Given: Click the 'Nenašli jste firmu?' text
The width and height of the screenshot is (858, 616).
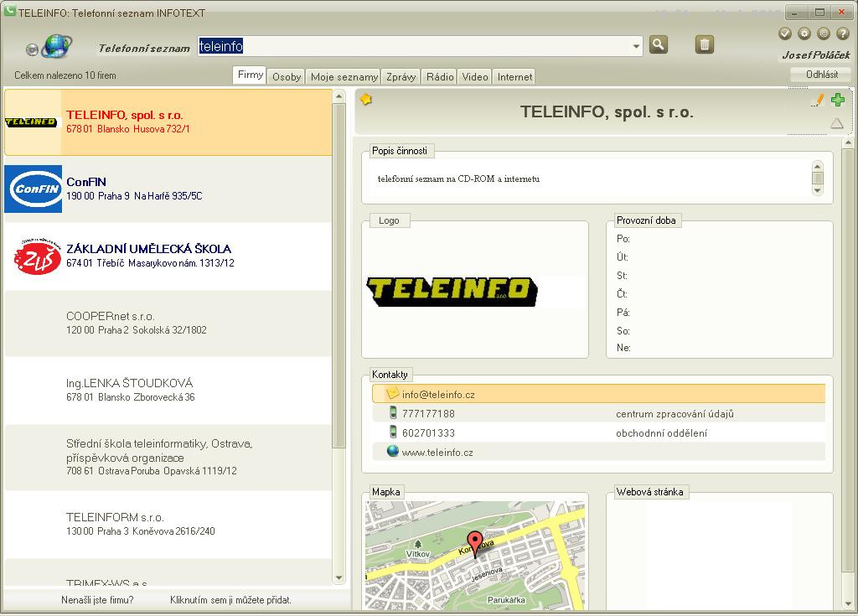Looking at the screenshot, I should point(97,600).
